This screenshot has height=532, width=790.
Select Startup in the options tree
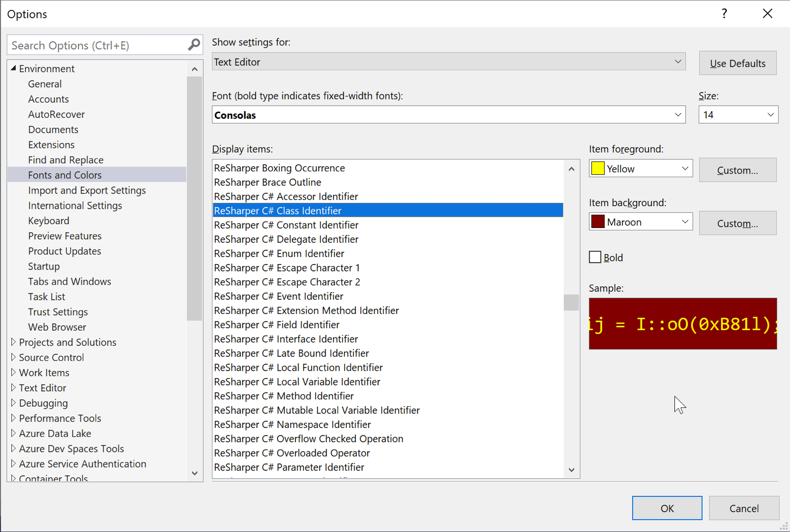[x=44, y=266]
